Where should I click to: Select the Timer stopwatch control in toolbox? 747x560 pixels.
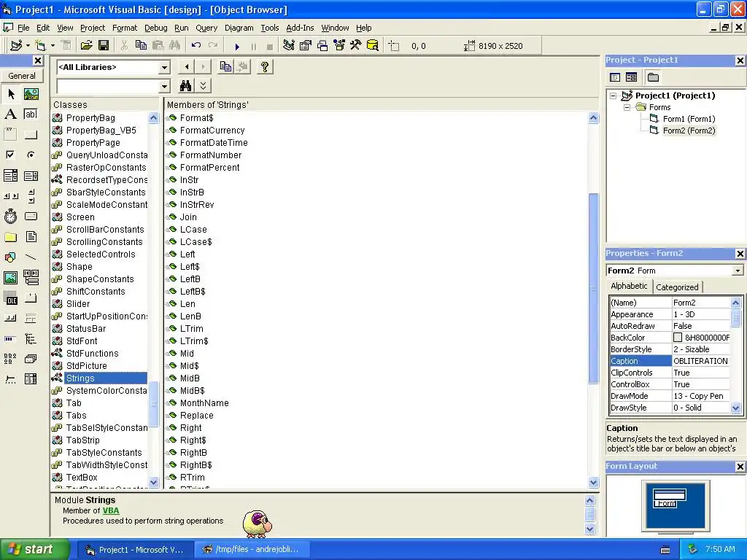tap(10, 217)
